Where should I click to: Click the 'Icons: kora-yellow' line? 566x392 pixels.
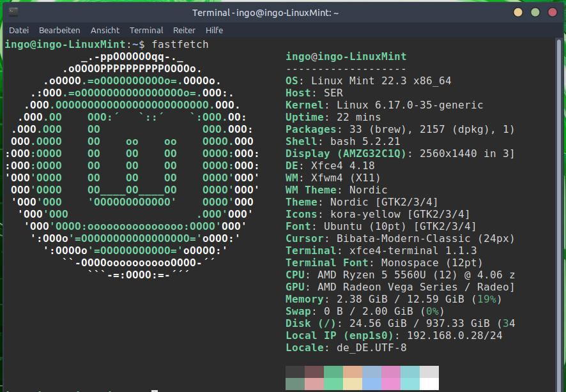click(x=378, y=215)
